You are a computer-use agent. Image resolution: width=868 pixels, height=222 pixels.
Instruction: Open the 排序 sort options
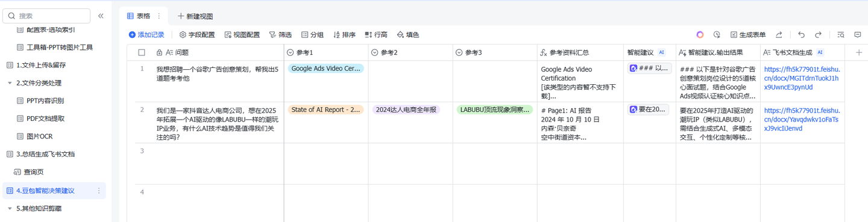(344, 35)
